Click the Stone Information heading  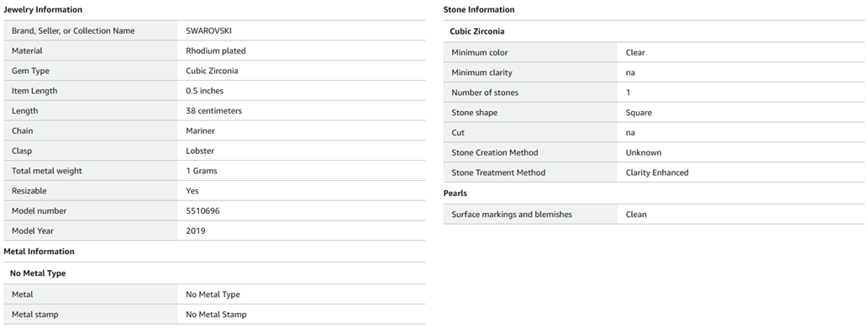click(x=479, y=10)
